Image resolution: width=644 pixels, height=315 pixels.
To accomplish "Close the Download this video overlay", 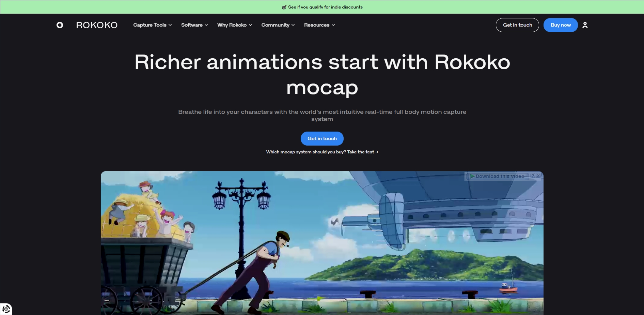I will [538, 176].
